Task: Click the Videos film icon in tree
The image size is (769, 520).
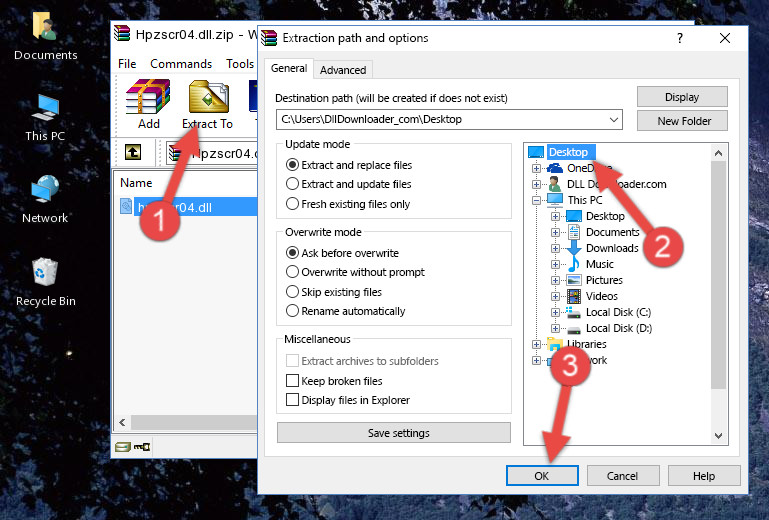Action: click(x=574, y=296)
